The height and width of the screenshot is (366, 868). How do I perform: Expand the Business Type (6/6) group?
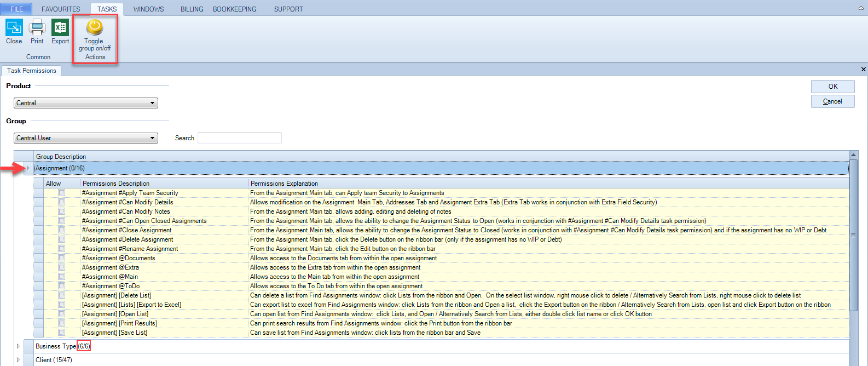[18, 346]
